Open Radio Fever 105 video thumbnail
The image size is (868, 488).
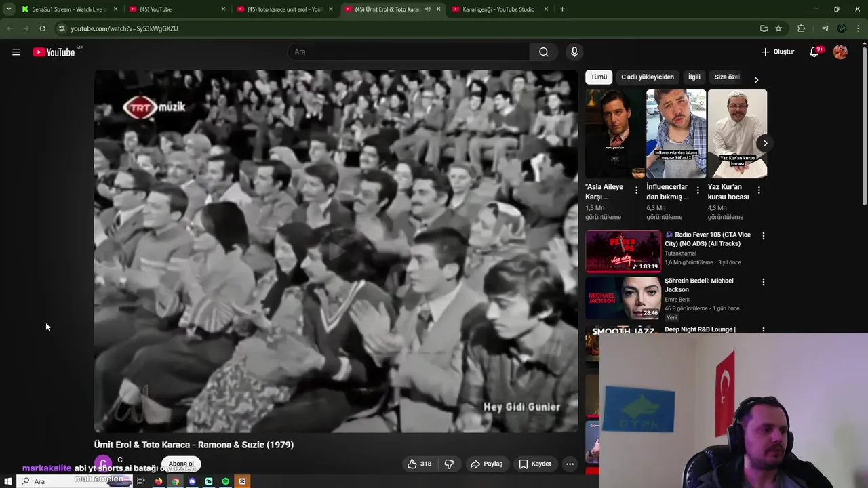click(623, 251)
